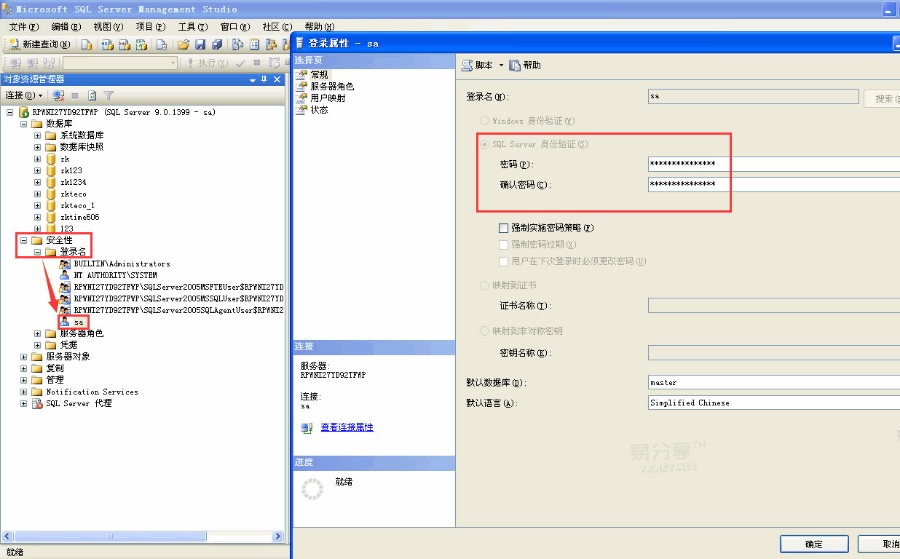Click the Object Explorer horizontal scrollbar thumb

point(110,536)
